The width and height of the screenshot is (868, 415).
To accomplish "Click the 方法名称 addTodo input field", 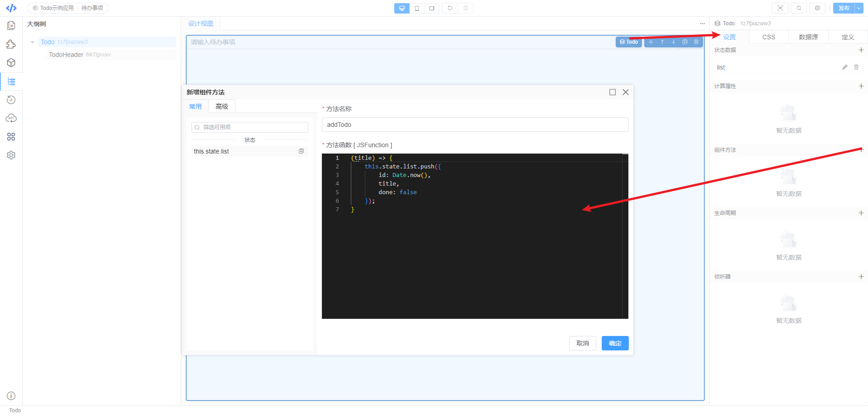I will coord(475,125).
